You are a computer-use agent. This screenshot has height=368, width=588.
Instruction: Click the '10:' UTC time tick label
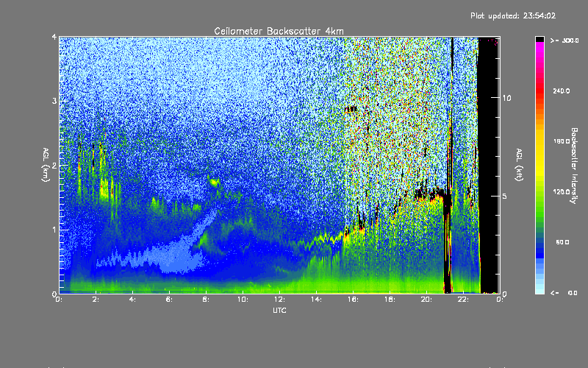tap(243, 300)
